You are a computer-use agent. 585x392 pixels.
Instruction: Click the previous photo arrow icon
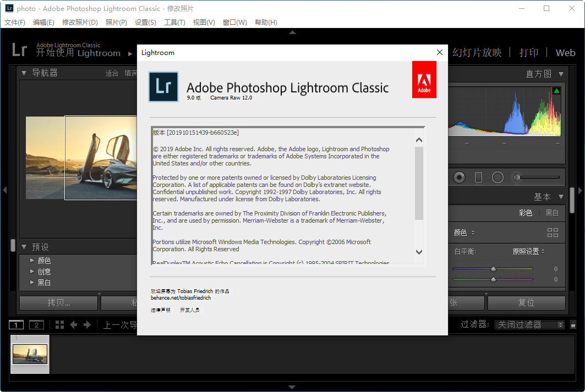pos(74,324)
